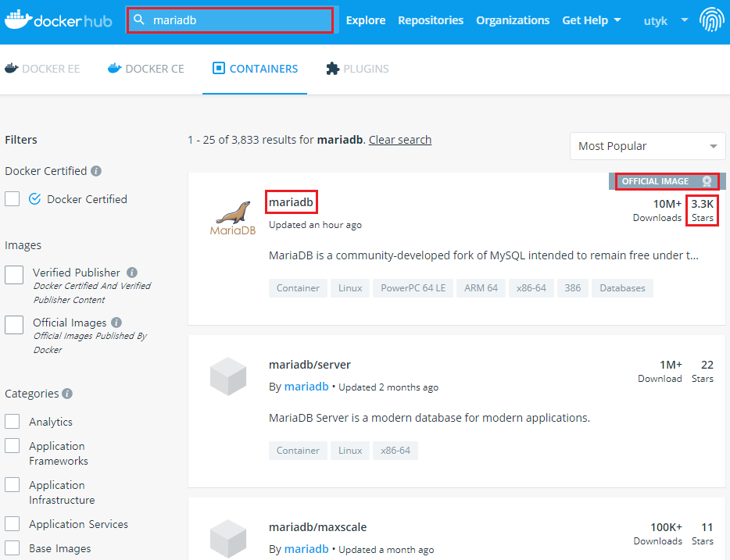This screenshot has height=560, width=730.
Task: Expand the Get Help menu
Action: click(591, 20)
